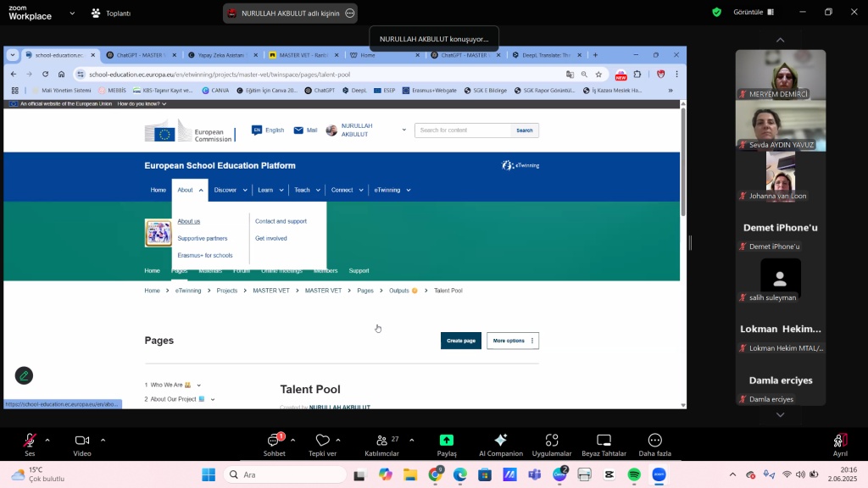868x488 pixels.
Task: Click the Tepki ver reactions heart icon
Action: pos(322,441)
